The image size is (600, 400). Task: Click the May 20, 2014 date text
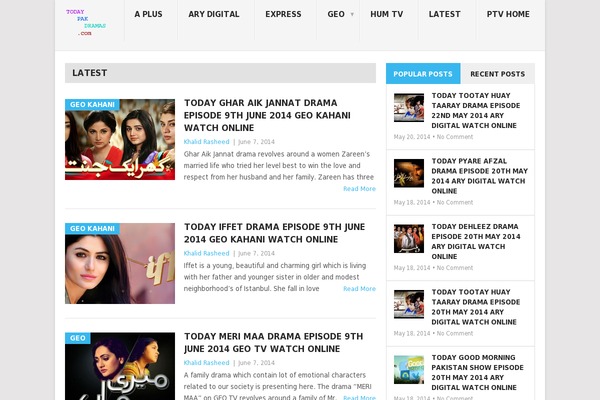click(412, 137)
